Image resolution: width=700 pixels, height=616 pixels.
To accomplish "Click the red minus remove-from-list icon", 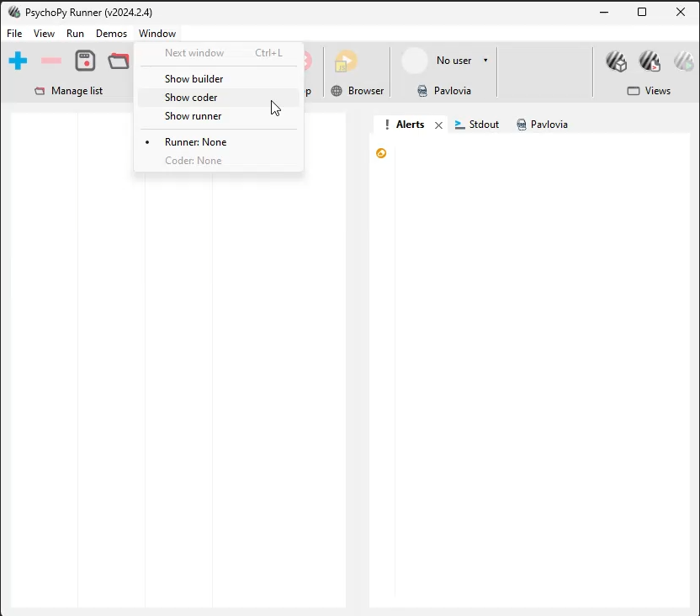I will 51,61.
